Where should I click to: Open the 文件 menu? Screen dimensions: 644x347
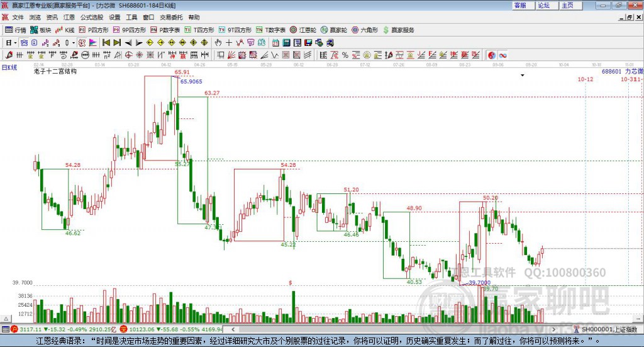point(18,17)
